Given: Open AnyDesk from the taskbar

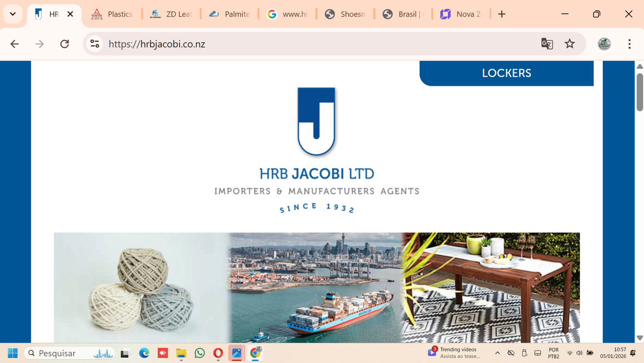Looking at the screenshot, I should click(163, 353).
